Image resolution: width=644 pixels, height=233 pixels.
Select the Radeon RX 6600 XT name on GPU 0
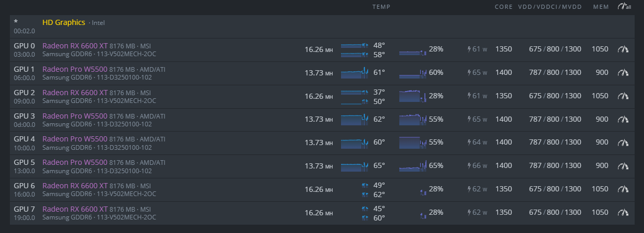pyautogui.click(x=75, y=46)
